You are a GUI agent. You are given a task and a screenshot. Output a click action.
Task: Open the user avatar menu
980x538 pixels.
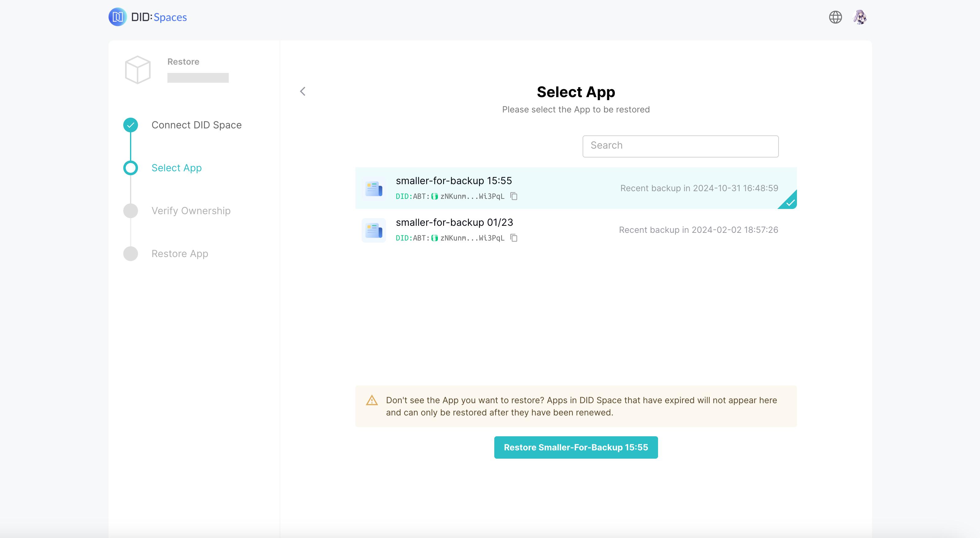pyautogui.click(x=860, y=17)
